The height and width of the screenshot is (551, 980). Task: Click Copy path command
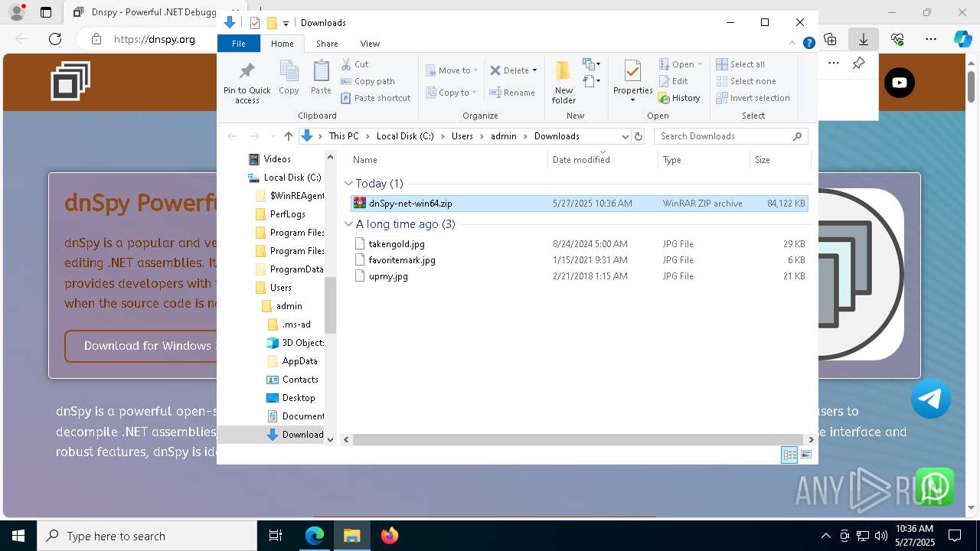367,81
